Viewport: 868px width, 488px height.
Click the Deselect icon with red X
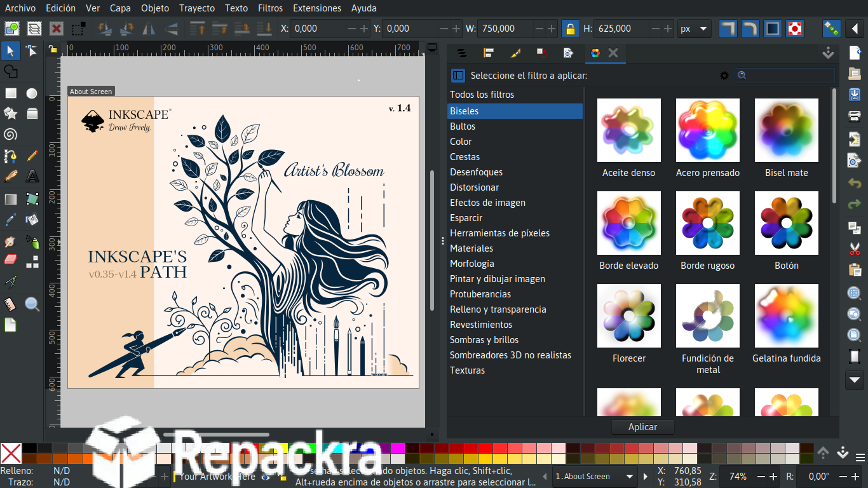(57, 29)
